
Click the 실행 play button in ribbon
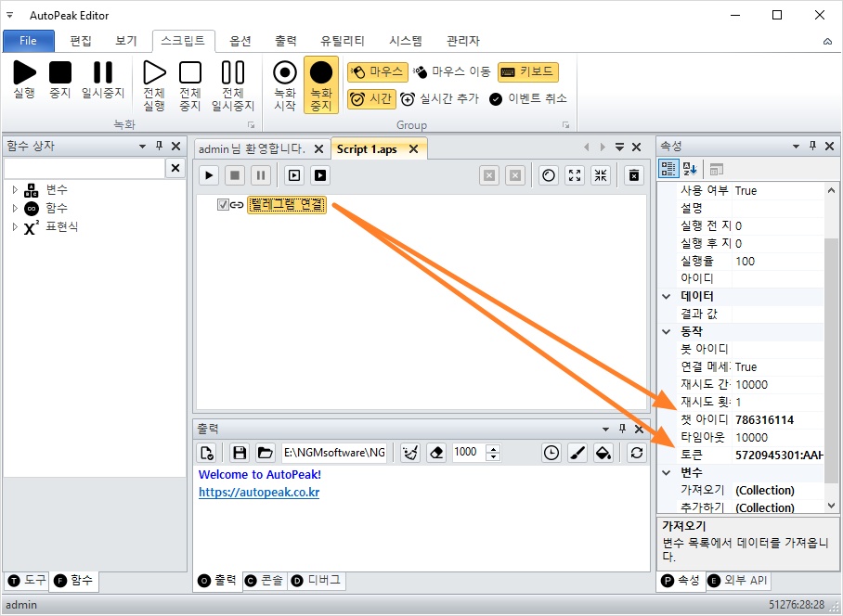pyautogui.click(x=24, y=80)
